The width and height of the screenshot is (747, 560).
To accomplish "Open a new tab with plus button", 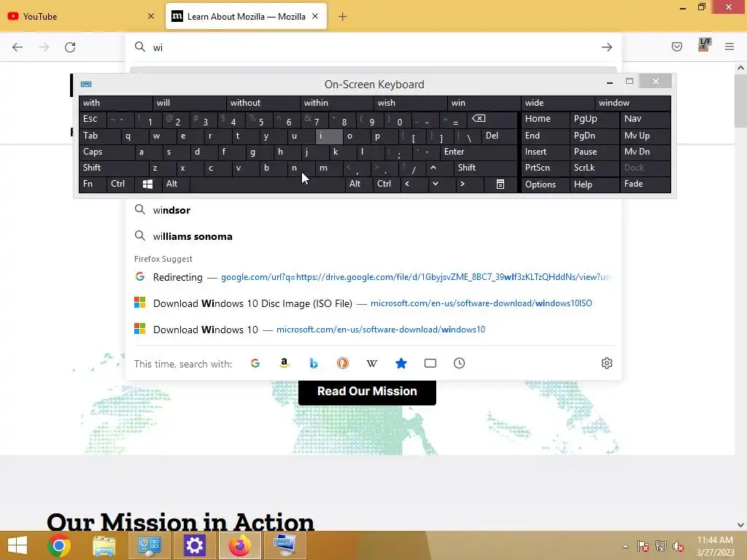I will tap(343, 17).
